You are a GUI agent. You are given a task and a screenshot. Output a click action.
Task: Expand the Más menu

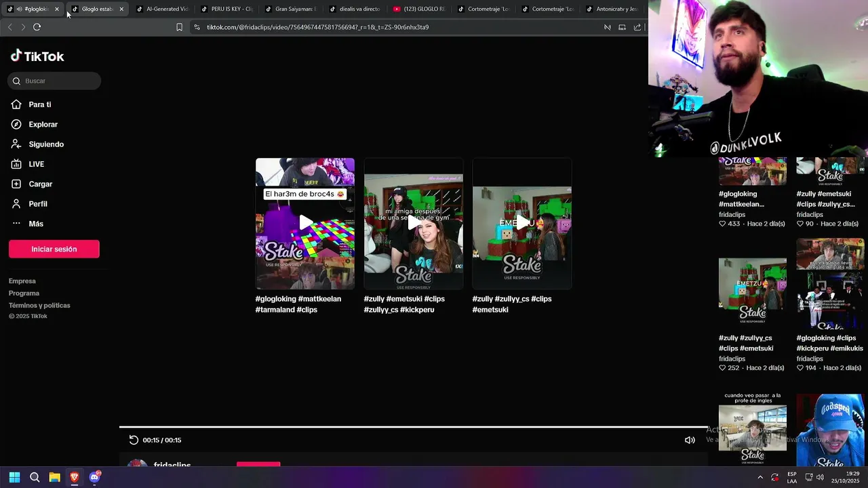[x=36, y=224]
